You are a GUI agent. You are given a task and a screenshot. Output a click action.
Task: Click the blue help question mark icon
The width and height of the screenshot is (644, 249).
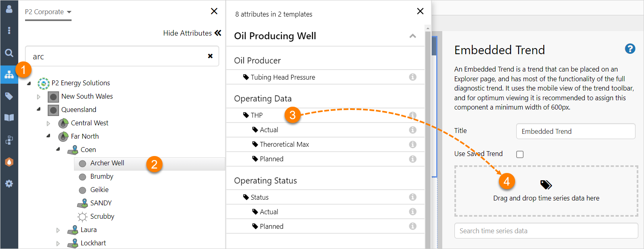[630, 49]
